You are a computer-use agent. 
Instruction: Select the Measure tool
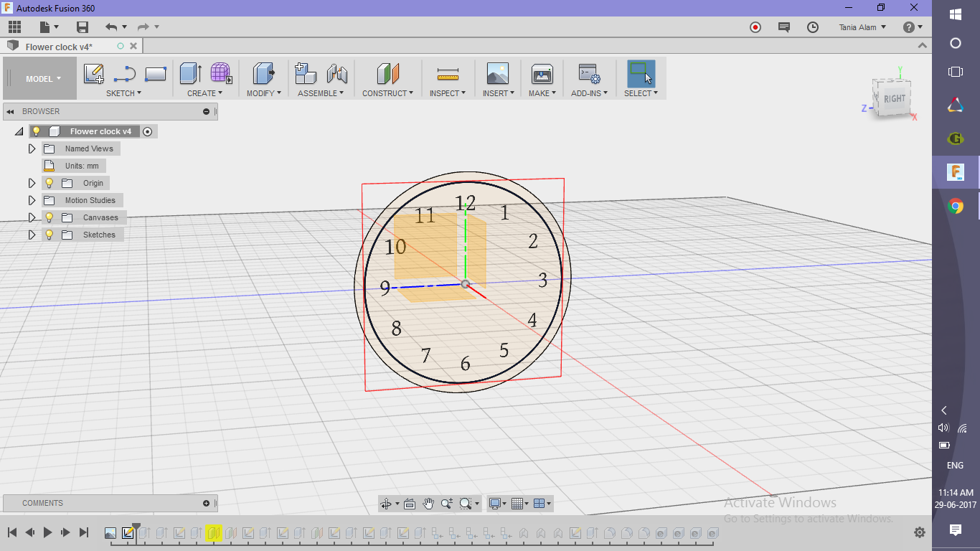(448, 74)
